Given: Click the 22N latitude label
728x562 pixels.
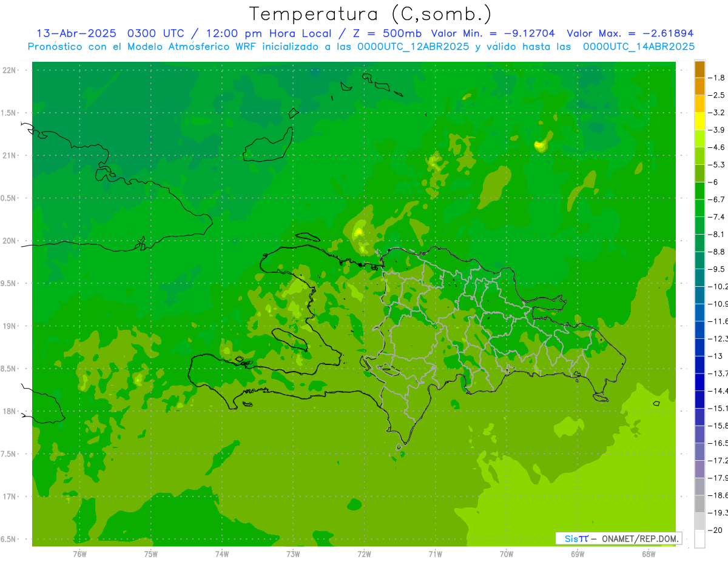Looking at the screenshot, I should pyautogui.click(x=10, y=70).
